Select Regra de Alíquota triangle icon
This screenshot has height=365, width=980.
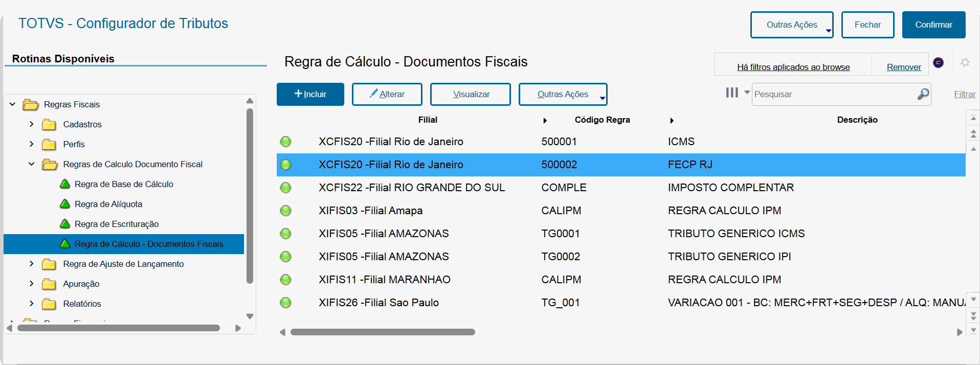[65, 204]
